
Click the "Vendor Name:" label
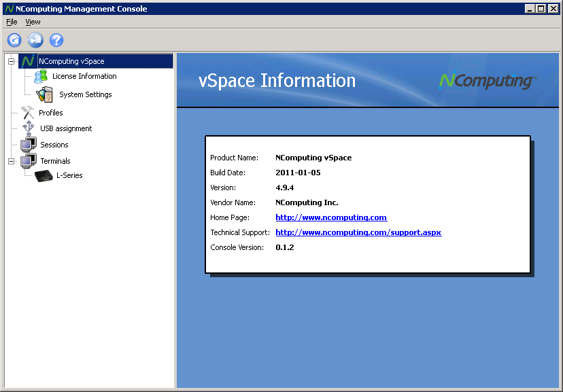tap(233, 202)
